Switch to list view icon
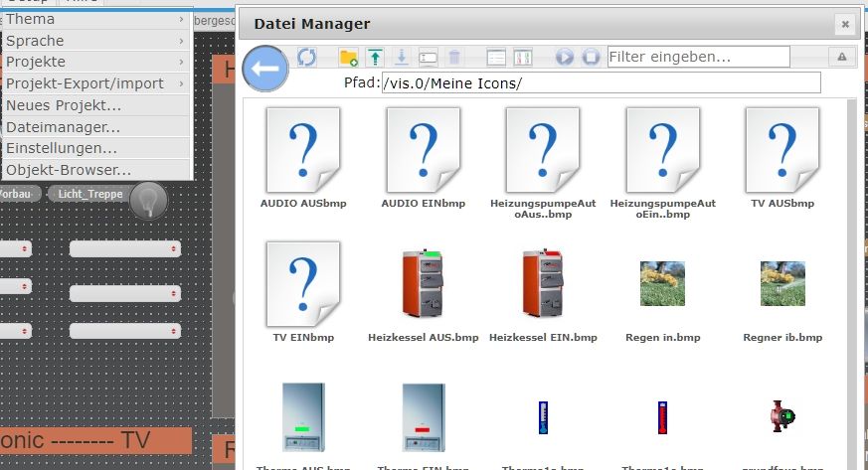The width and height of the screenshot is (868, 470). [x=496, y=57]
